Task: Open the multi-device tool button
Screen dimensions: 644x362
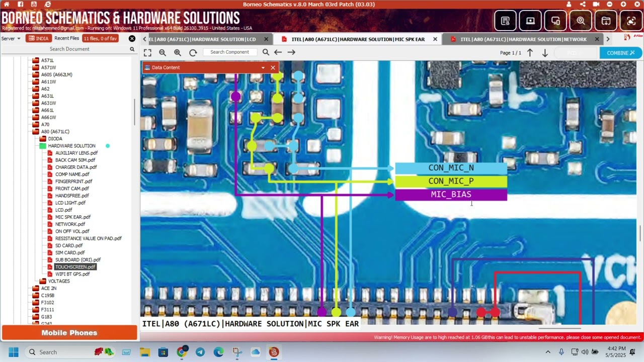Action: (x=555, y=21)
